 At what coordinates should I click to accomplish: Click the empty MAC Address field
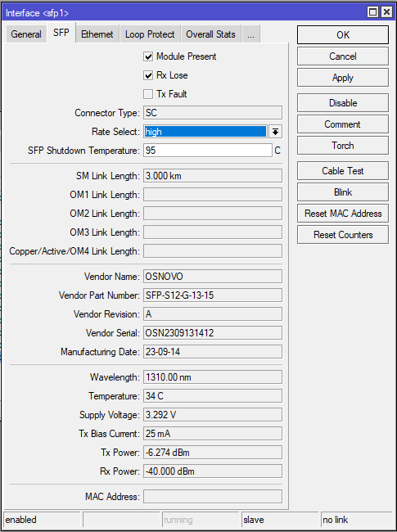213,496
